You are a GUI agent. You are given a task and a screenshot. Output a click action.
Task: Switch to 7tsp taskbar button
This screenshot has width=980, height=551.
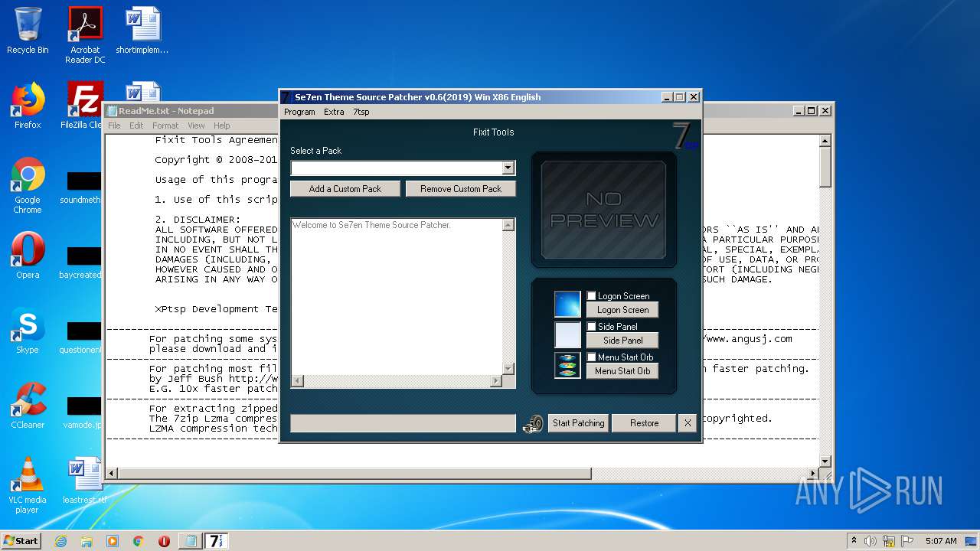(x=216, y=541)
